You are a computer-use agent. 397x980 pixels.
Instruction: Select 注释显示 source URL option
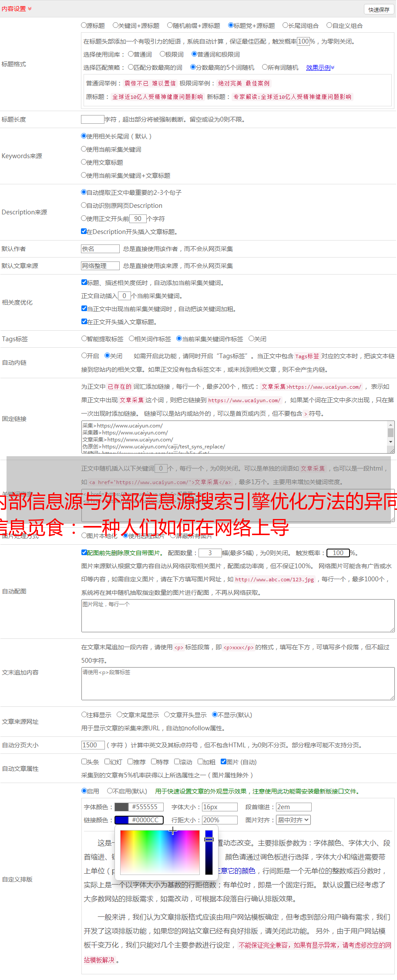tap(84, 715)
